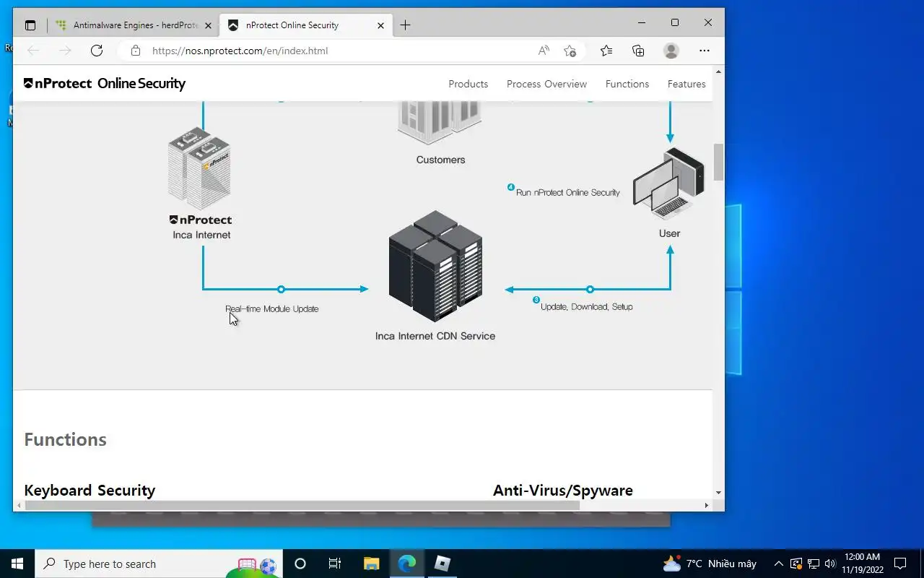Open the Favorites list
The height and width of the screenshot is (578, 924).
(x=606, y=51)
